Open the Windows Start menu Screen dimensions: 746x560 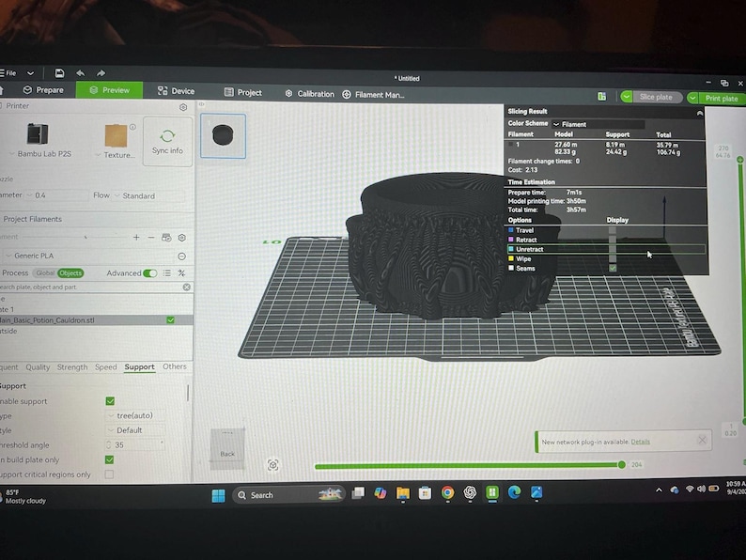[218, 495]
